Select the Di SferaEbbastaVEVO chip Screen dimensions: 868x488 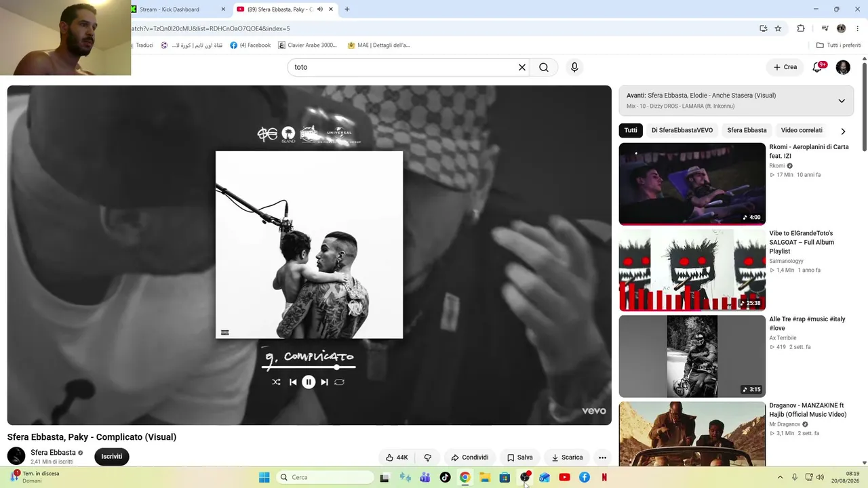(x=682, y=130)
